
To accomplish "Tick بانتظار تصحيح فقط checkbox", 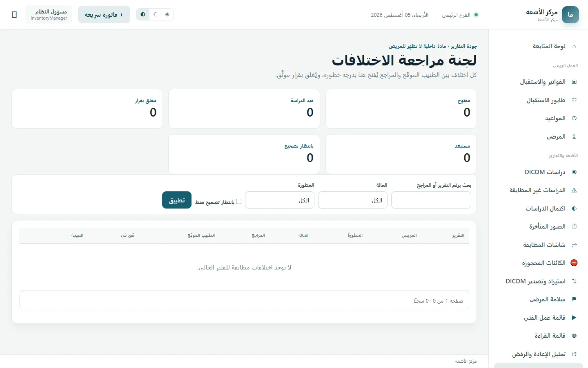I will 239,202.
